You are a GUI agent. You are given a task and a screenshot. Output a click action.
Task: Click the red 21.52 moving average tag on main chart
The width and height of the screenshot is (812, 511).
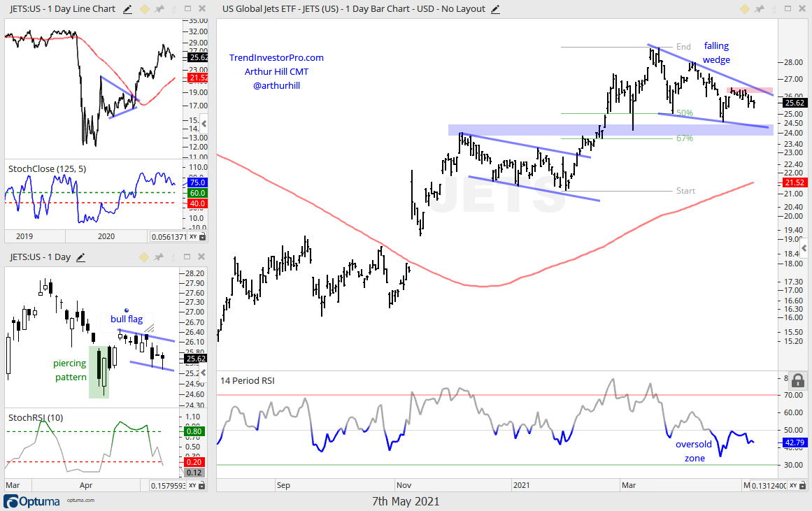tap(795, 182)
